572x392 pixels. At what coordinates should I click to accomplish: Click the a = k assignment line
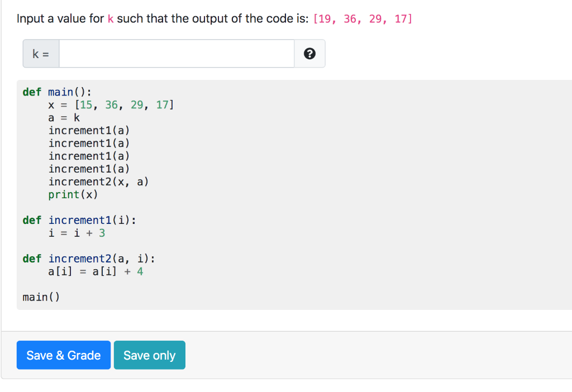63,117
